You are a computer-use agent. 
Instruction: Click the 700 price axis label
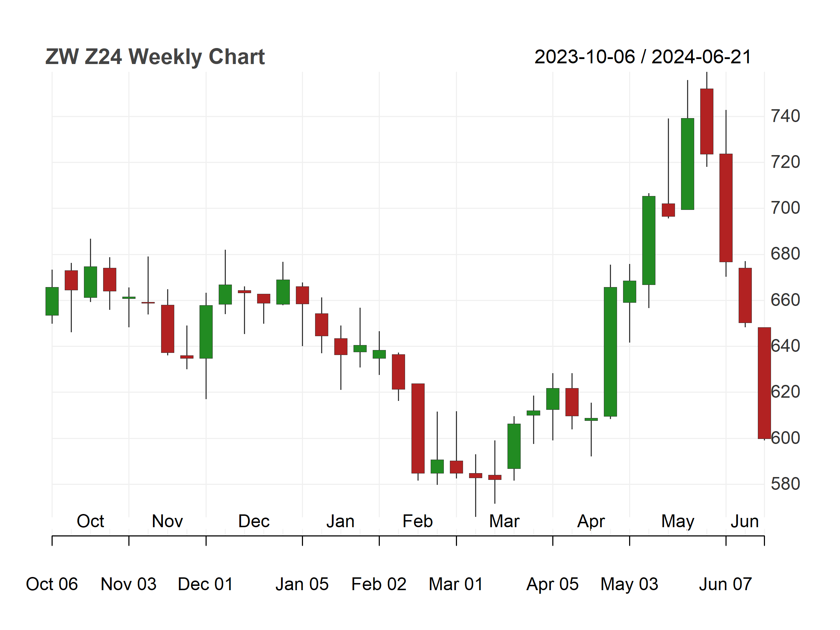(x=785, y=208)
